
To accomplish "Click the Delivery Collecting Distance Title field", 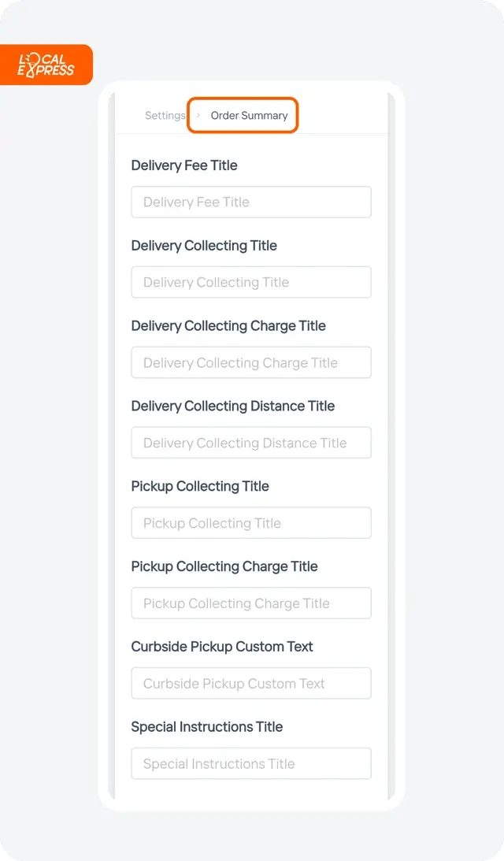I will pos(251,443).
